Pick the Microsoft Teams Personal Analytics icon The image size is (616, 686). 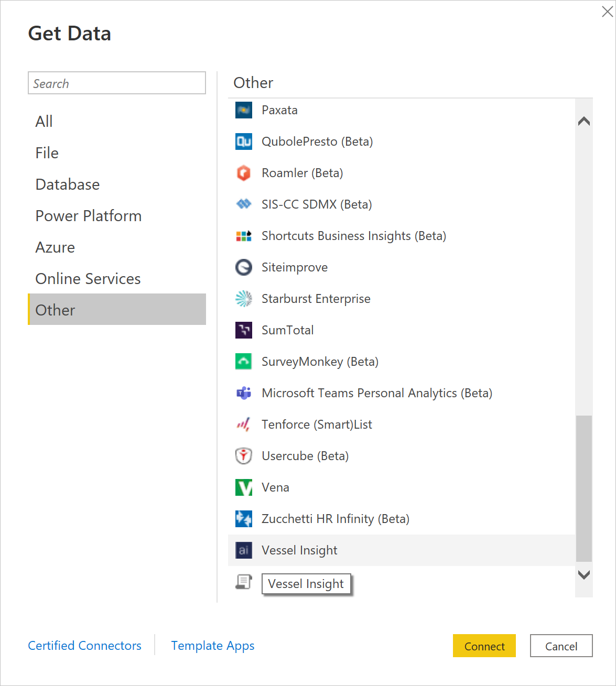tap(244, 393)
